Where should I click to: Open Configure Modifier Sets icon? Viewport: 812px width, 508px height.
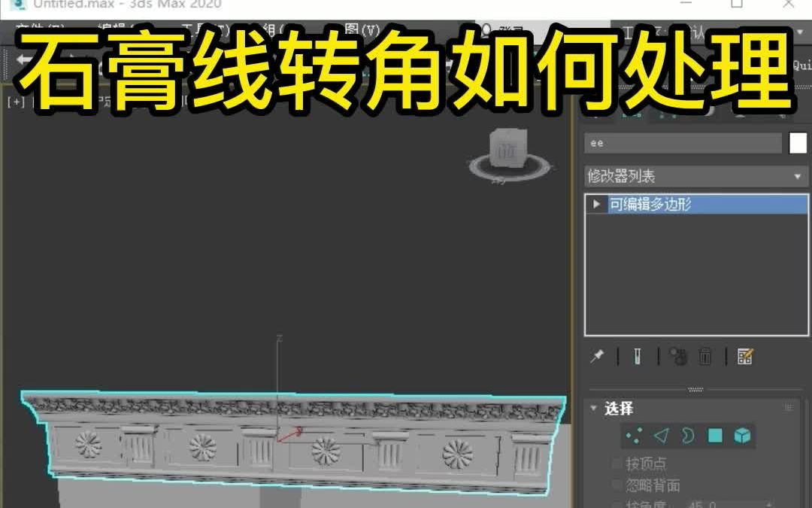(x=746, y=355)
